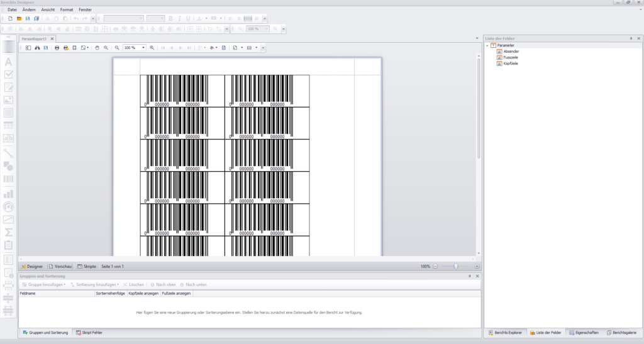Open the Eigenschaften panel tab

click(584, 333)
